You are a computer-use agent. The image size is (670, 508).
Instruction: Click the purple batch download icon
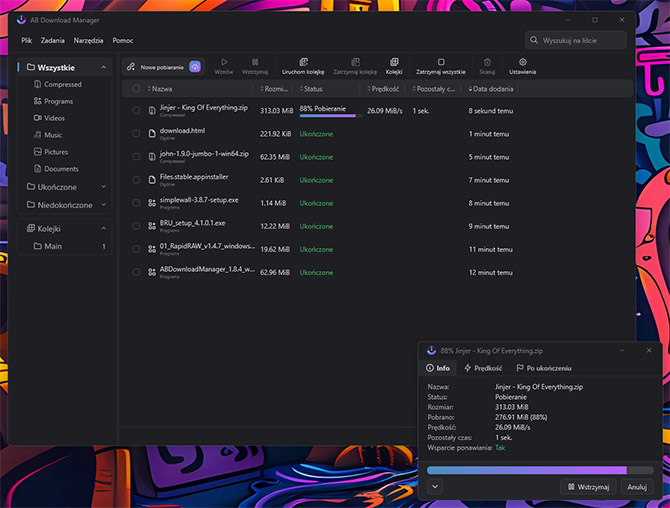click(x=195, y=66)
